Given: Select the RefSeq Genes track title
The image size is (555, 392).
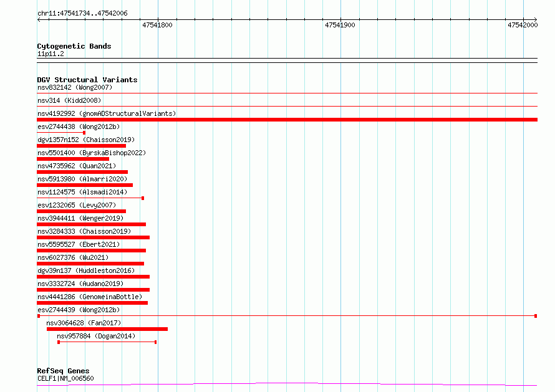Looking at the screenshot, I should coord(64,371).
